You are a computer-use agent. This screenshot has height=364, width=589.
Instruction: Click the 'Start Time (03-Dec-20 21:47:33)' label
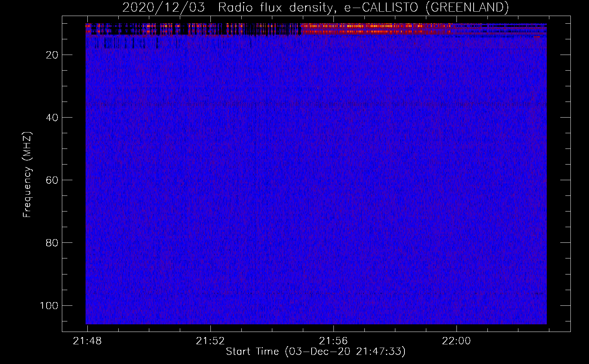pos(316,352)
